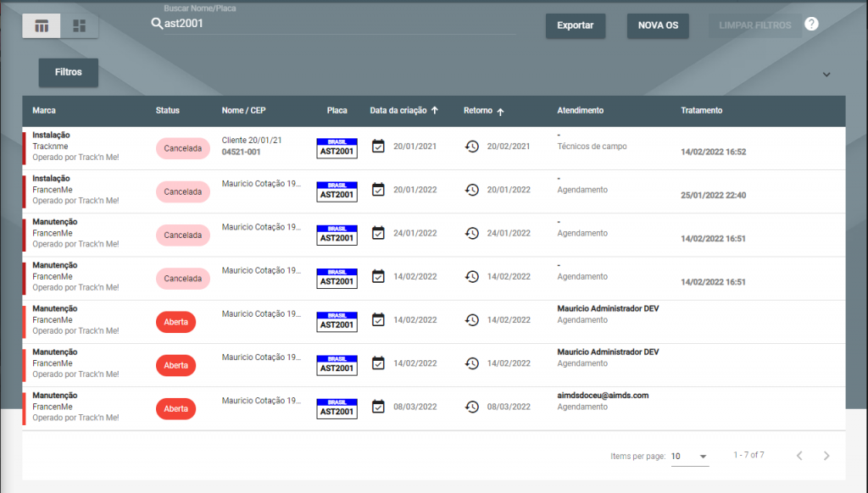Click history clock icon beside 08/03/2022 return
Image resolution: width=868 pixels, height=493 pixels.
click(471, 407)
